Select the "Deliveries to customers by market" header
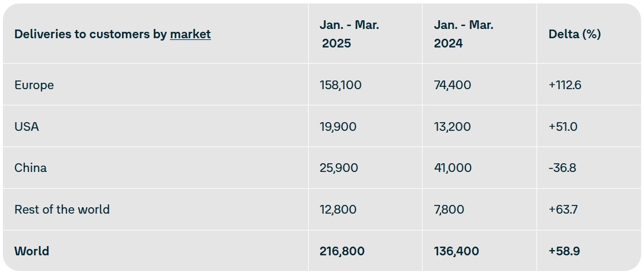 tap(112, 34)
